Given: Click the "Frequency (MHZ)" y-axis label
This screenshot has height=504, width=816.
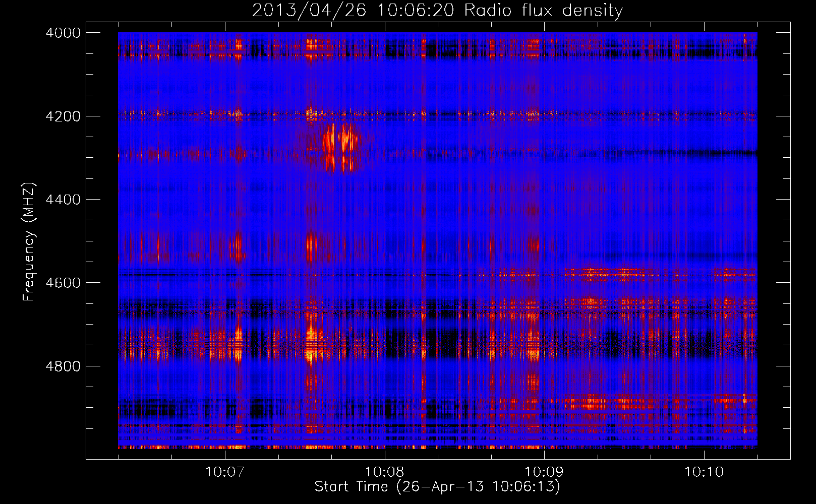Looking at the screenshot, I should 29,242.
